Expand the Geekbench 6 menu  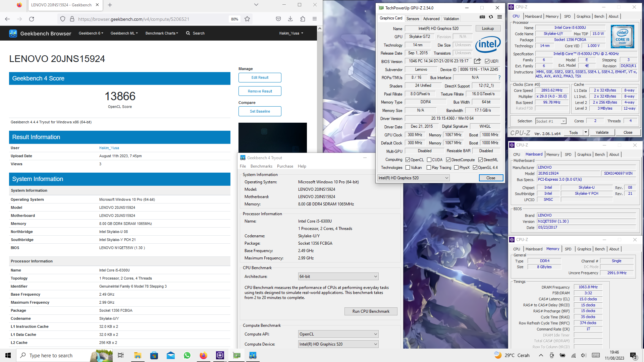click(x=91, y=33)
